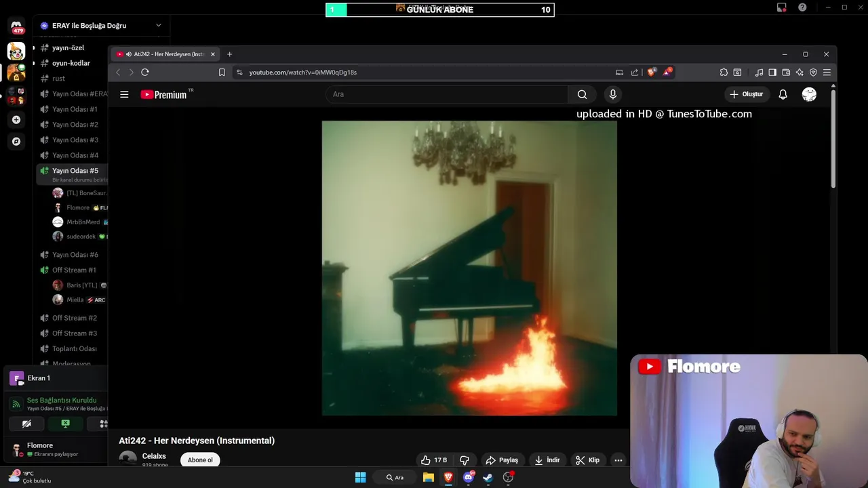Click the piano video player

469,268
